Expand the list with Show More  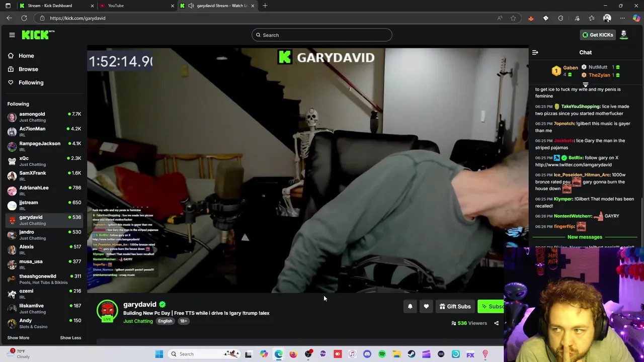tap(18, 338)
